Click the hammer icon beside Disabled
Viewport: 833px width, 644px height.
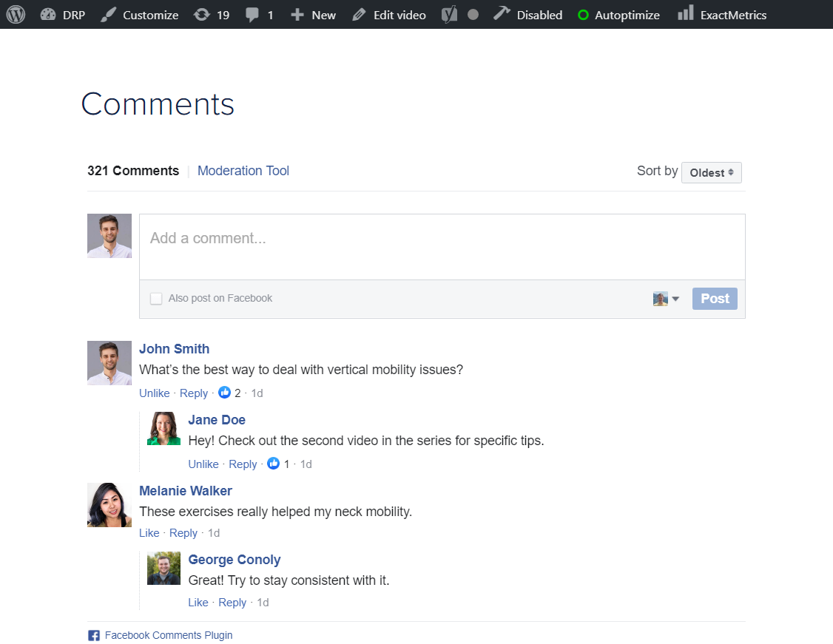coord(502,13)
